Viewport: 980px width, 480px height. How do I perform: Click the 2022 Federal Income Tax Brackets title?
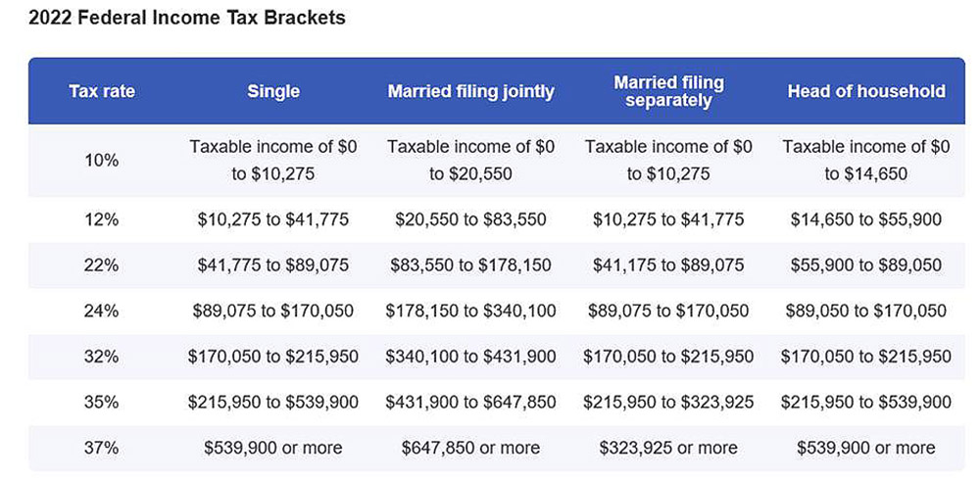tap(187, 19)
